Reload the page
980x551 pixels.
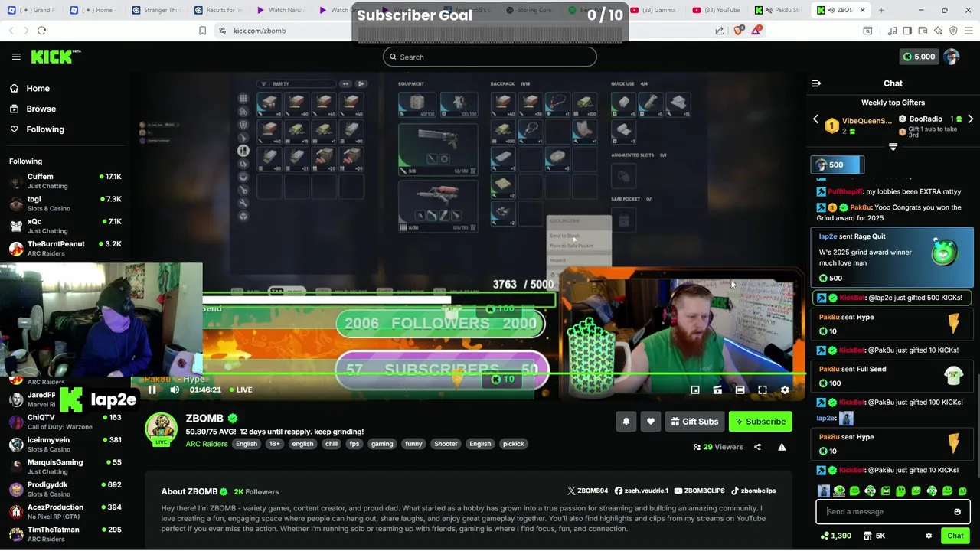click(x=41, y=31)
